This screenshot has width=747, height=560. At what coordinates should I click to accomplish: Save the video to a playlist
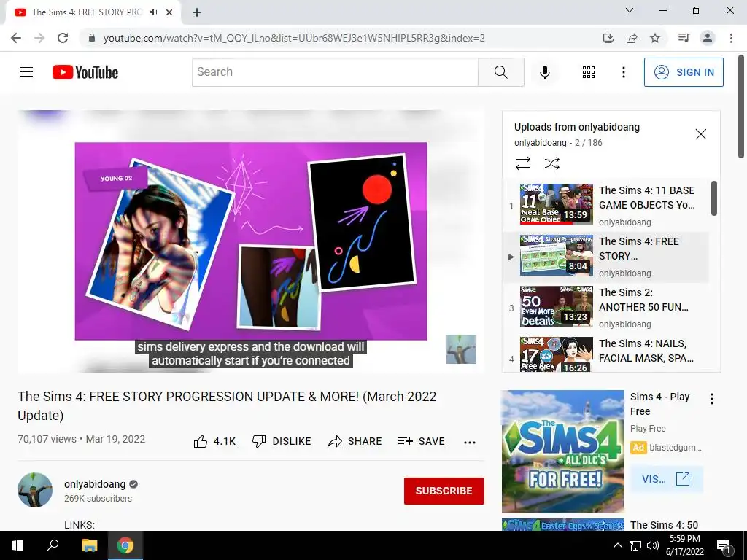click(x=421, y=441)
